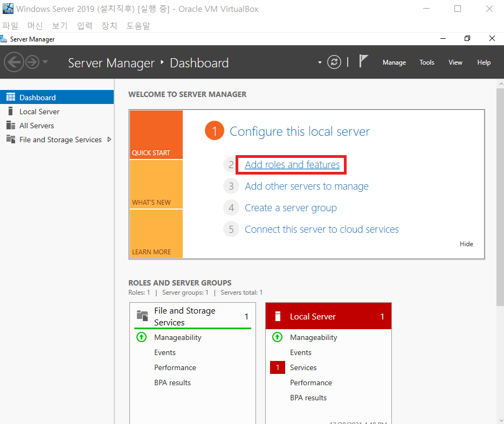This screenshot has height=424, width=504.
Task: Open File and Storage Services tile header
Action: 192,316
